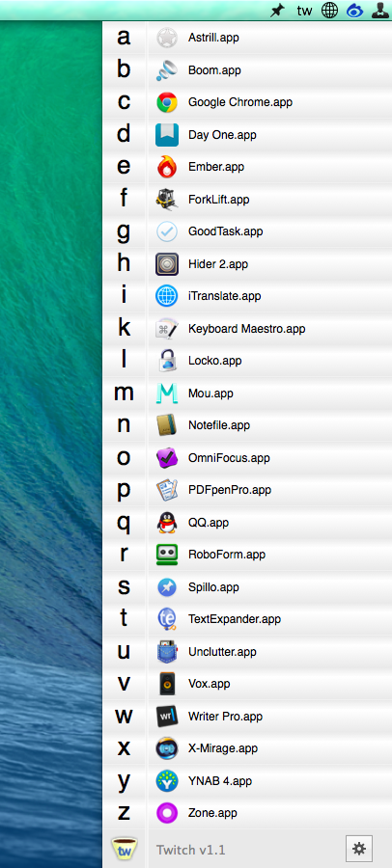Click the TextExpander icon
392x868 pixels.
[167, 619]
